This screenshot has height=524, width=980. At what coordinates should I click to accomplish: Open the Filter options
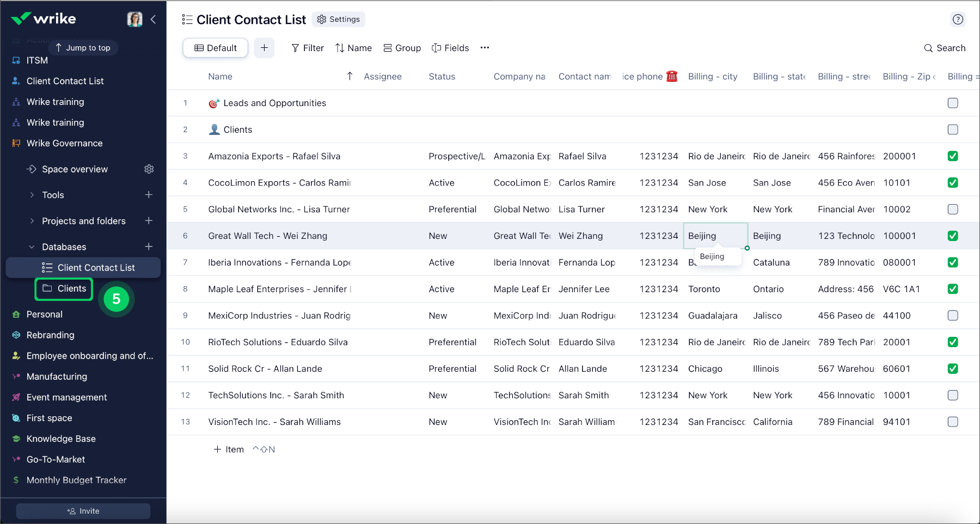pos(307,48)
